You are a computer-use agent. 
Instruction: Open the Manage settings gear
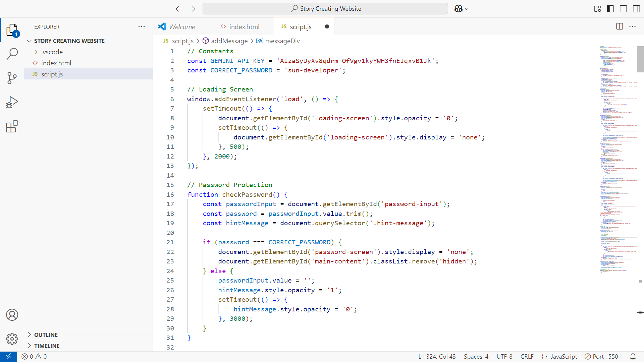(x=12, y=339)
